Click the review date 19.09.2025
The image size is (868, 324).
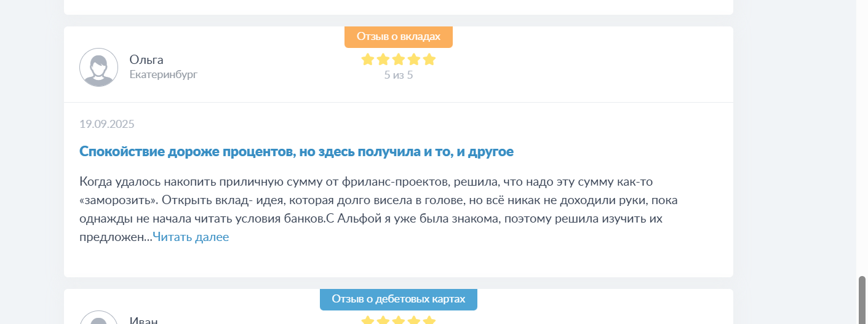coord(107,124)
